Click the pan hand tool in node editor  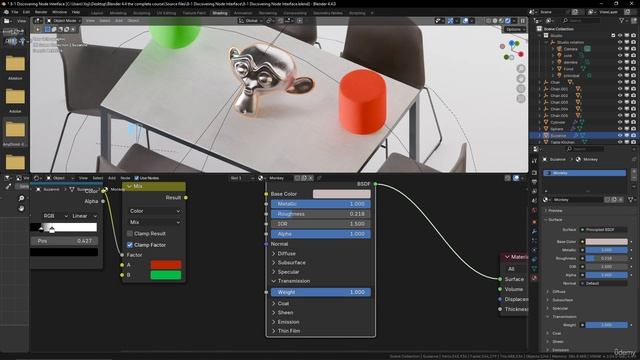21,209
